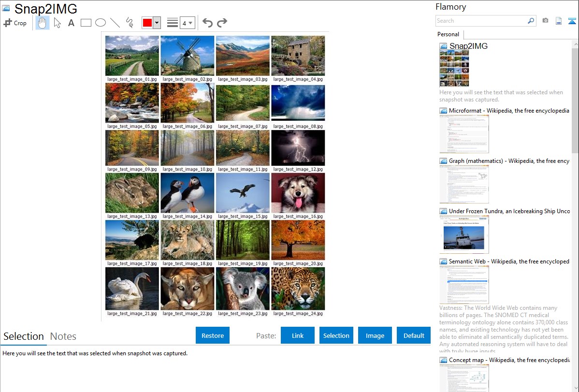Click the Concept map entry icon
The width and height of the screenshot is (579, 392).
(x=443, y=360)
